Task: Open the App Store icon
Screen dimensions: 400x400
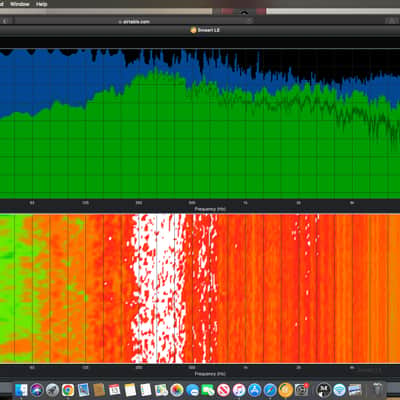Action: pos(255,389)
